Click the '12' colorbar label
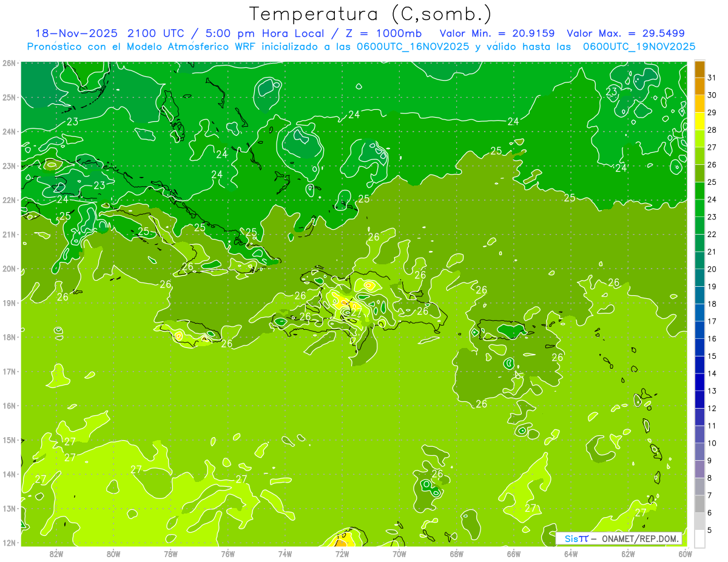This screenshot has width=728, height=562. coord(712,409)
